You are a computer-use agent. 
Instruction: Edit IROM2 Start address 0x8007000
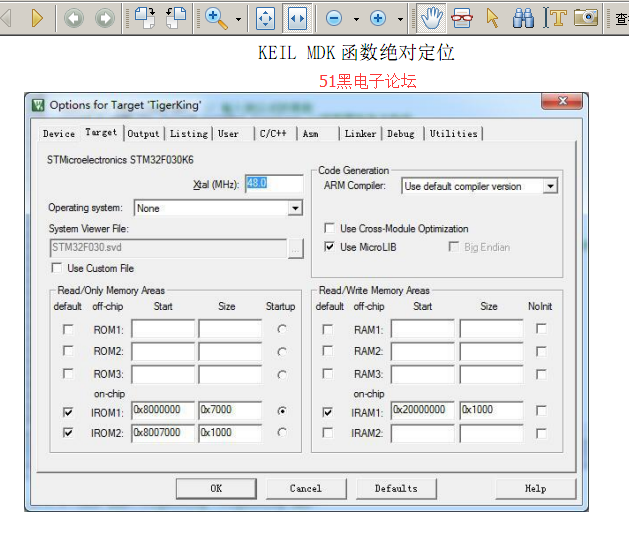tap(163, 433)
